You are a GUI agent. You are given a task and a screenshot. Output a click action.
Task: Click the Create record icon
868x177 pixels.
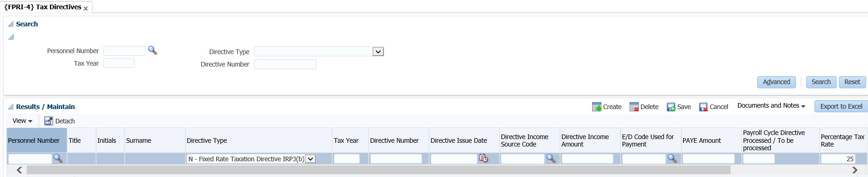597,107
